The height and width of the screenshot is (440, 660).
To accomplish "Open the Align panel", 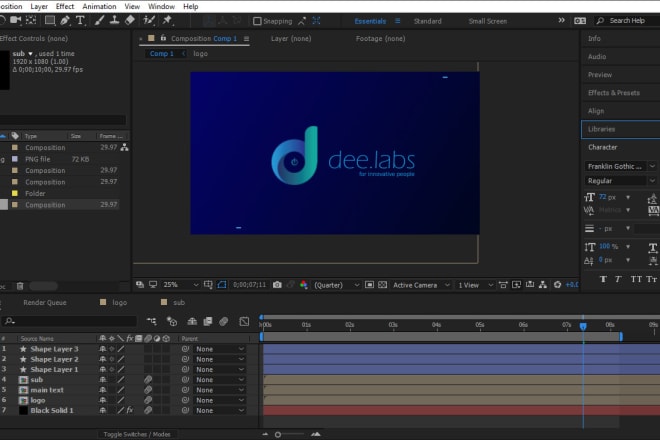I will click(596, 111).
